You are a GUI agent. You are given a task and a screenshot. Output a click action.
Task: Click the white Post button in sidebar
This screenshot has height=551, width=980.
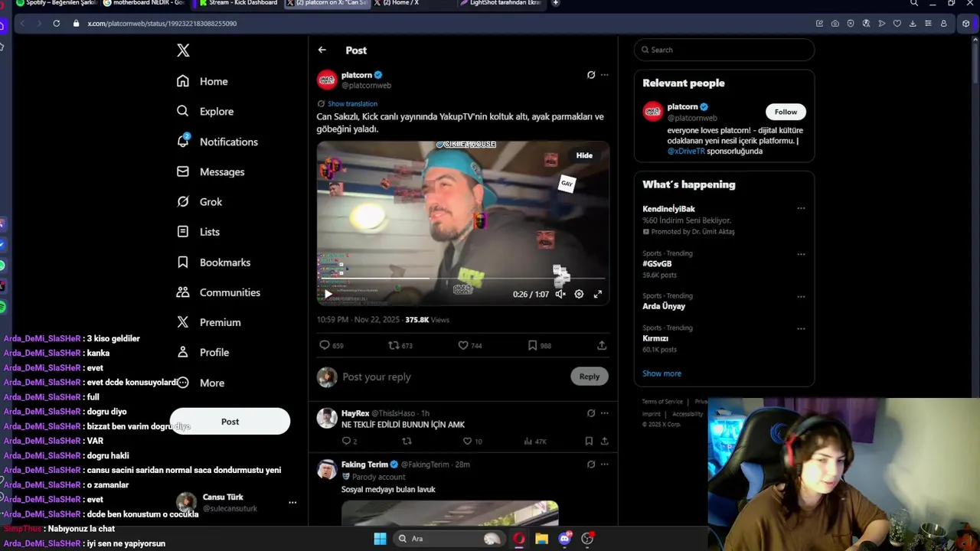point(230,422)
